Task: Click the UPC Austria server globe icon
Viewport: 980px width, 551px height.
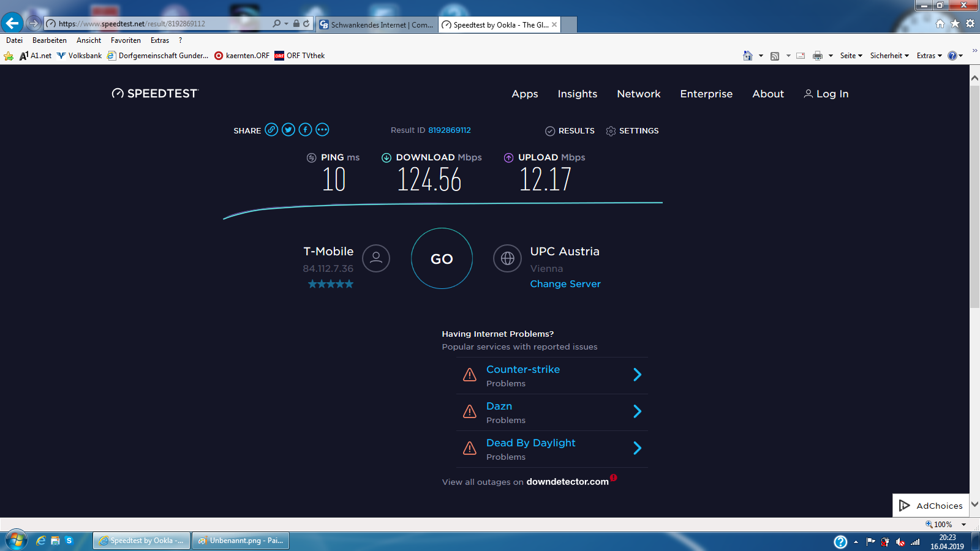Action: point(507,258)
